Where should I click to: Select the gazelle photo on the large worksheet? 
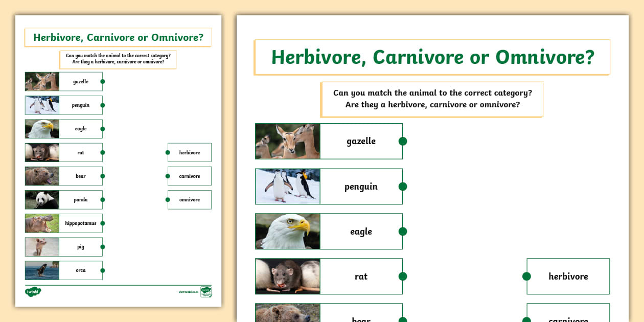(287, 141)
